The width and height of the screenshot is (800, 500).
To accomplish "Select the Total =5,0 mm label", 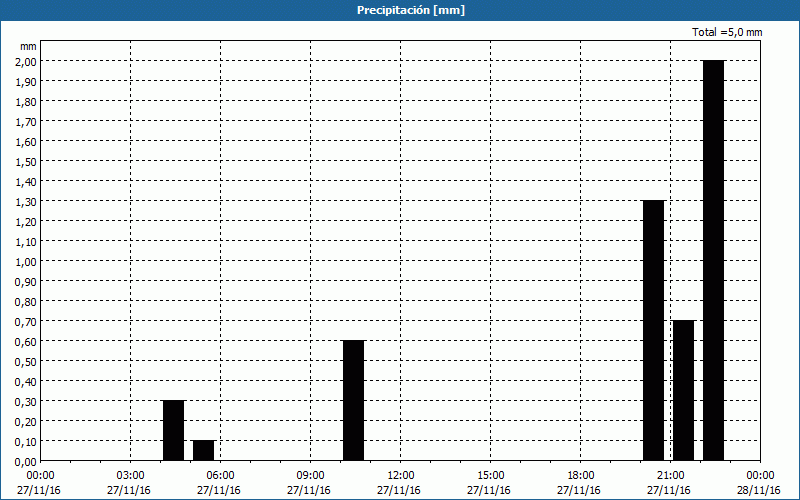I will 727,32.
